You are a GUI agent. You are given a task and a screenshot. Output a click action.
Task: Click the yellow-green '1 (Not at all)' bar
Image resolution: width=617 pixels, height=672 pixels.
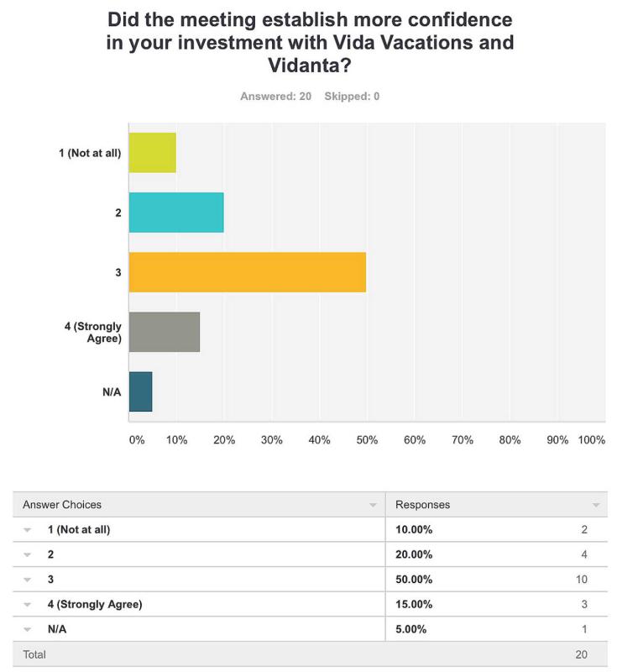pos(152,153)
